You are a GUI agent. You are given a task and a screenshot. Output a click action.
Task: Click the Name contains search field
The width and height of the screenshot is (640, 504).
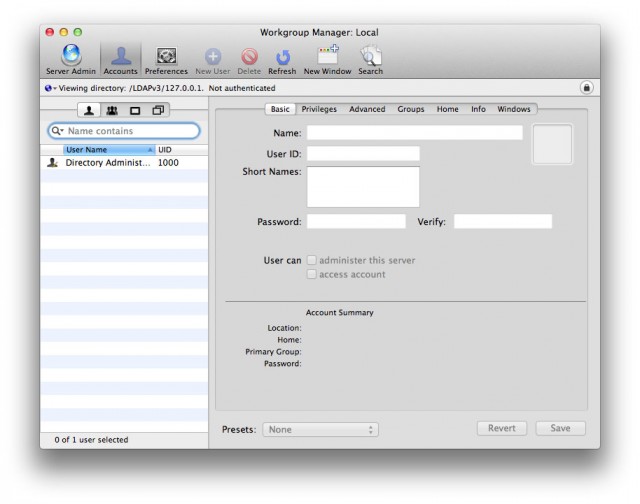tap(124, 131)
